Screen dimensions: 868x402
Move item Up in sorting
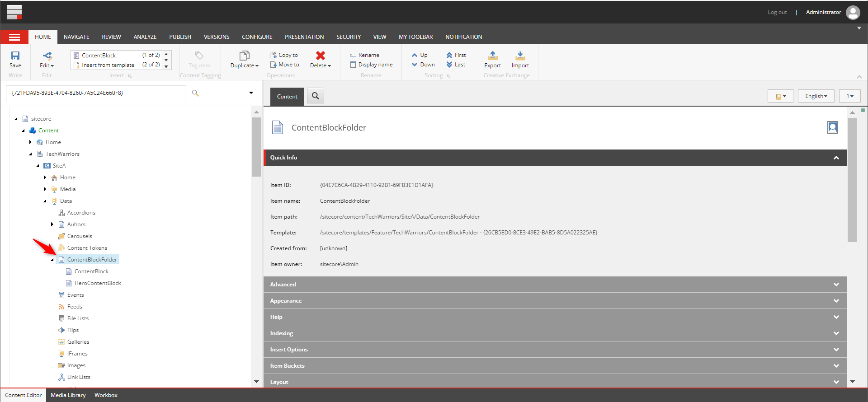point(420,55)
